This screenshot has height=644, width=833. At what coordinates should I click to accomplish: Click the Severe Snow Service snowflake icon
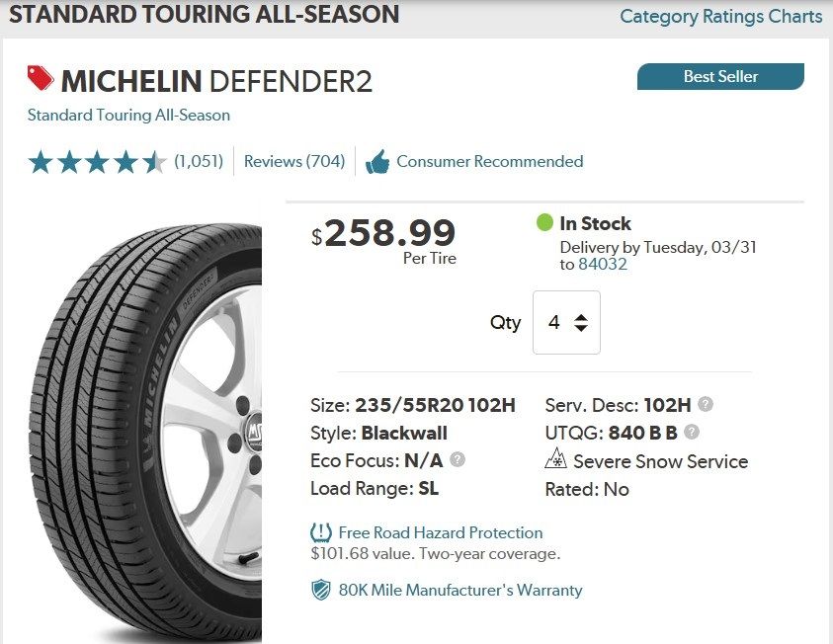pos(555,460)
